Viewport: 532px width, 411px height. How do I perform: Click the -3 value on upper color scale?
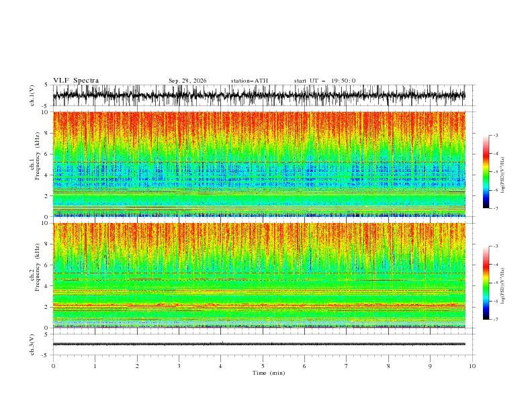[x=496, y=135]
